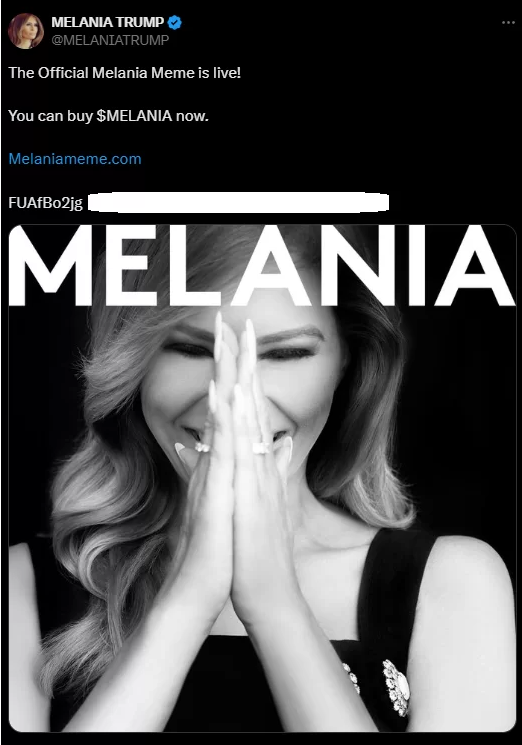Click the "Official Melania Meme is live!" text
Screen dimensions: 522x745
point(139,73)
